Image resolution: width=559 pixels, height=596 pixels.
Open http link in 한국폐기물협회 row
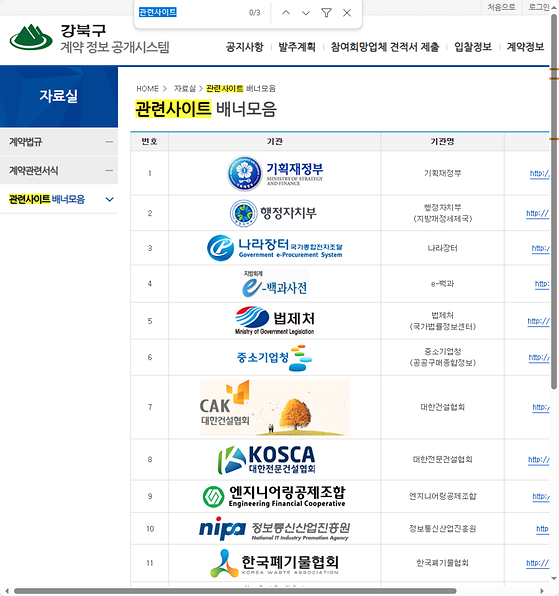click(538, 563)
